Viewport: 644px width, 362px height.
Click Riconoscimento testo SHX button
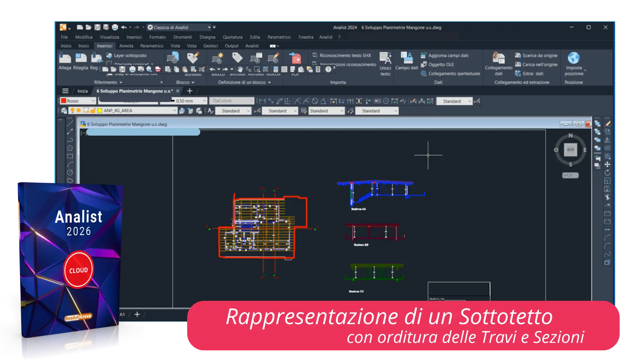pos(345,56)
